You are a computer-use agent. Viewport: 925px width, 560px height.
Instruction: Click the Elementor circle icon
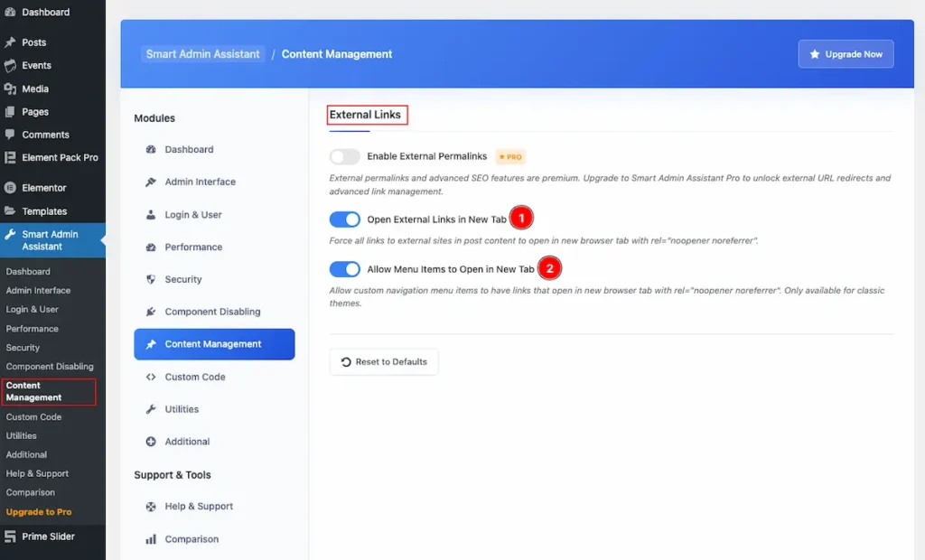tap(9, 188)
